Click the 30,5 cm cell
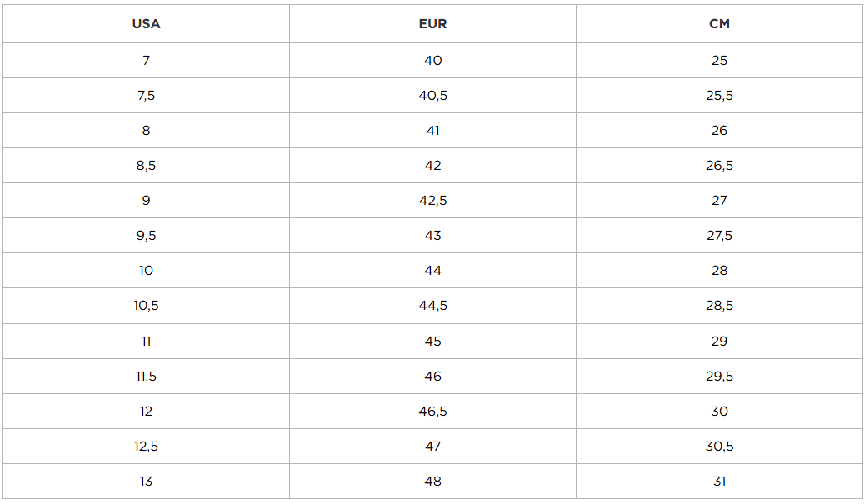This screenshot has width=864, height=504. 719,447
